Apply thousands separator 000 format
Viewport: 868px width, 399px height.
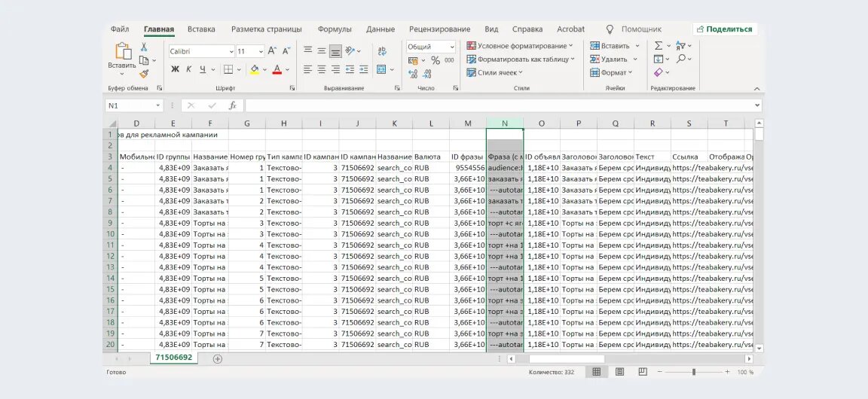[x=449, y=60]
